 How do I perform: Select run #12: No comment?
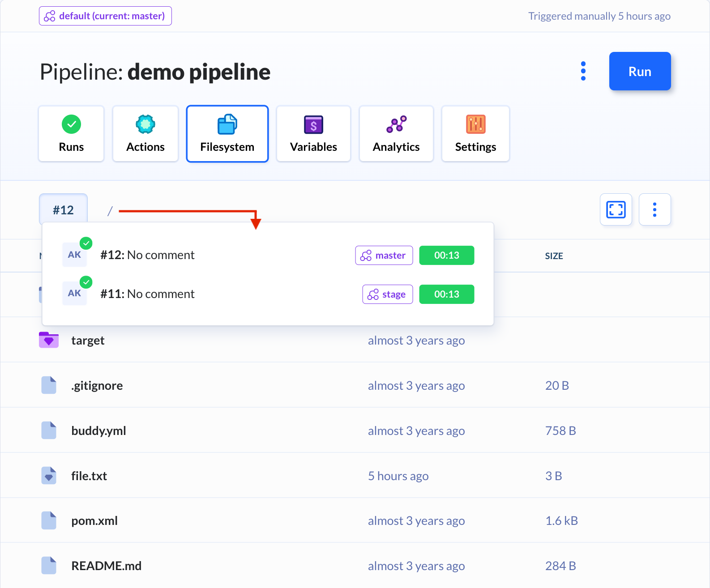point(268,255)
